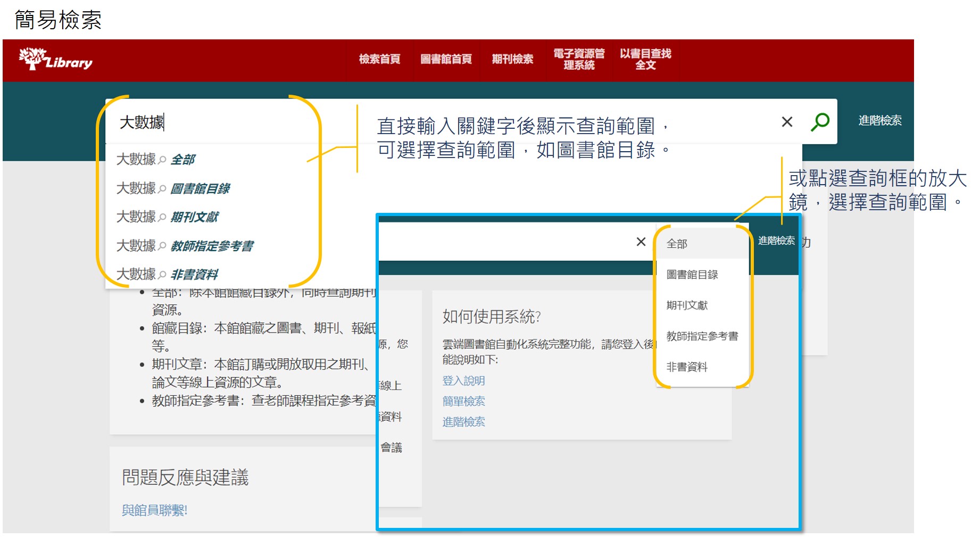Open 以書目查找全文 navigation item
Image resolution: width=980 pixels, height=538 pixels.
(x=645, y=59)
